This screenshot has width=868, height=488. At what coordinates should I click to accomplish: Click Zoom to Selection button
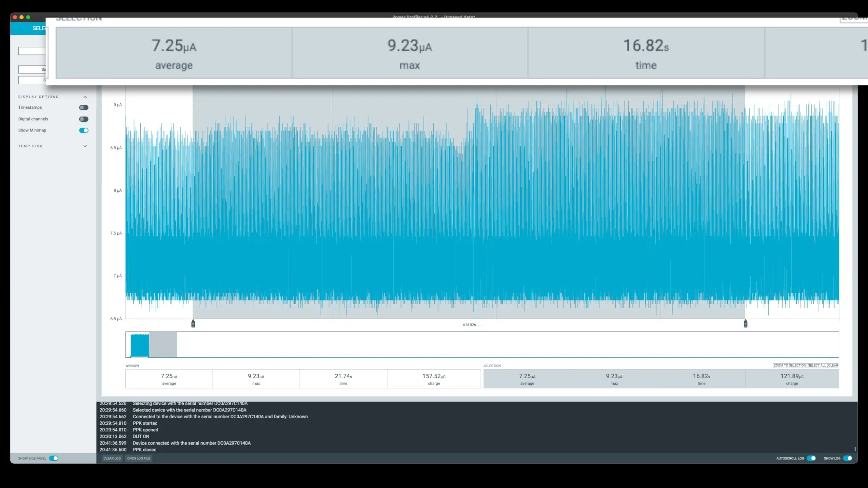(790, 365)
